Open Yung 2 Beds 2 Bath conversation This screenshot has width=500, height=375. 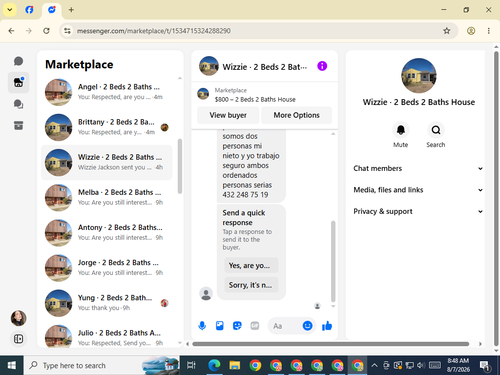(x=107, y=303)
